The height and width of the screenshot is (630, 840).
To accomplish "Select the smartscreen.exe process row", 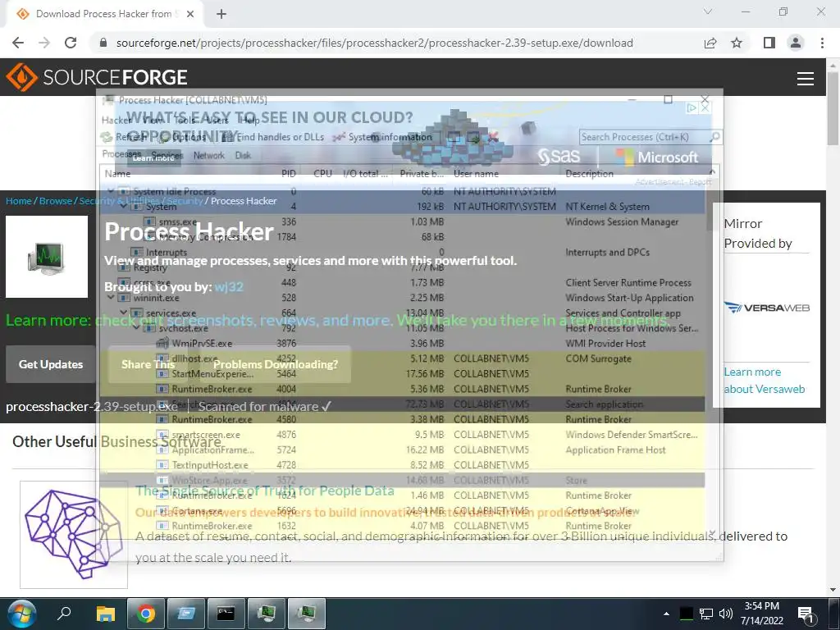I will 402,435.
